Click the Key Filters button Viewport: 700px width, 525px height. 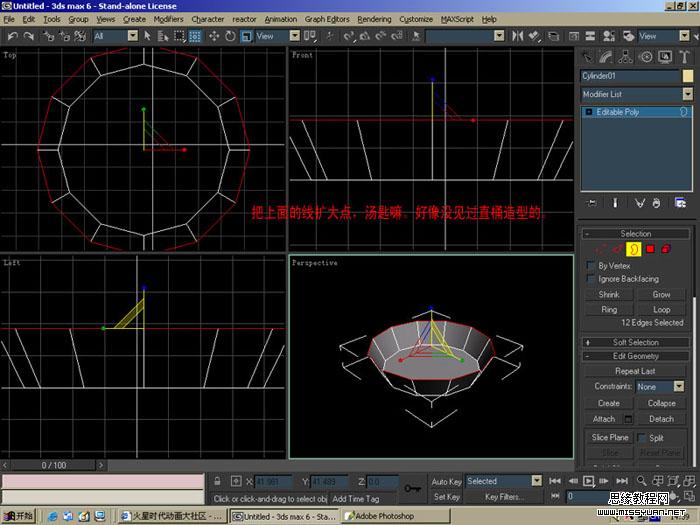[504, 497]
